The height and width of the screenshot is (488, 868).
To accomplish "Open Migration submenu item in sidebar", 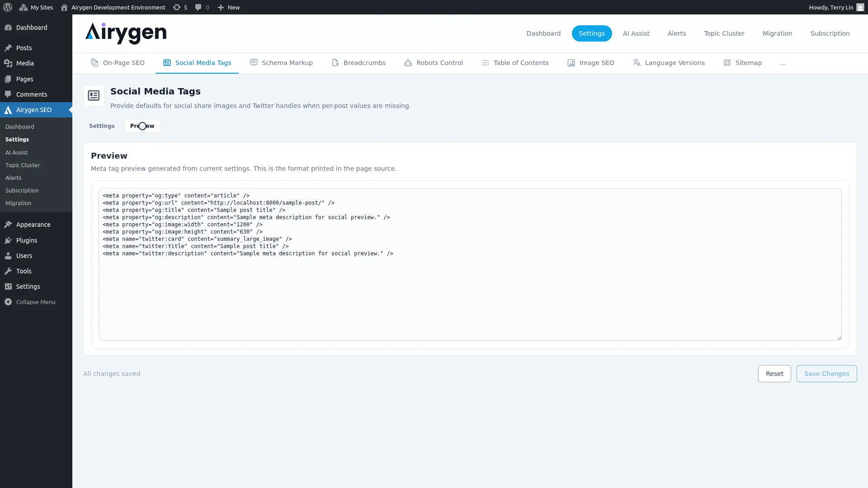I will point(19,203).
